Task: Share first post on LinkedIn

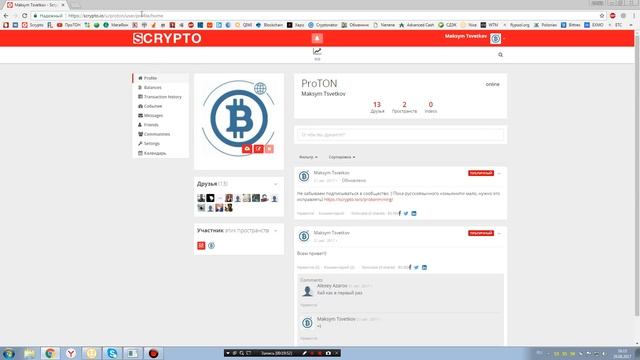Action: tap(414, 213)
